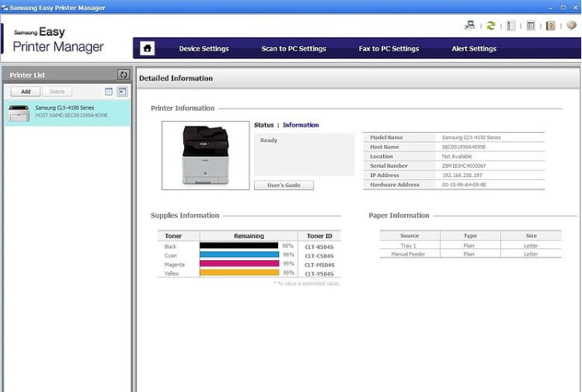Open the help book question-mark icon
Screen dimensions: 582x392
tap(550, 26)
